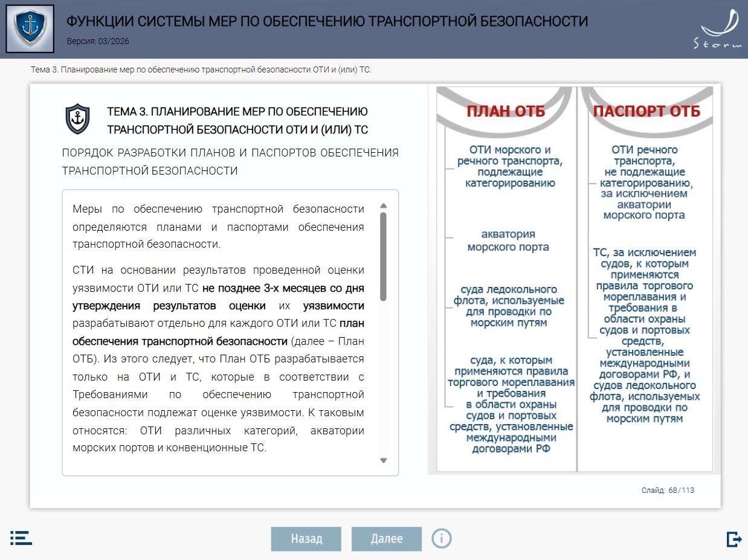Click the shield icon beside Тема 3 heading

coord(77,119)
